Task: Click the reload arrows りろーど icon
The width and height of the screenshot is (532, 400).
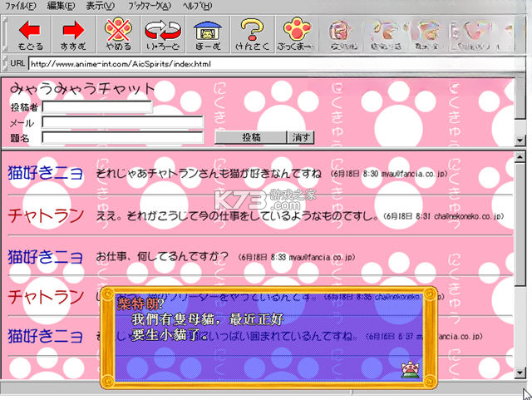Action: (x=163, y=35)
